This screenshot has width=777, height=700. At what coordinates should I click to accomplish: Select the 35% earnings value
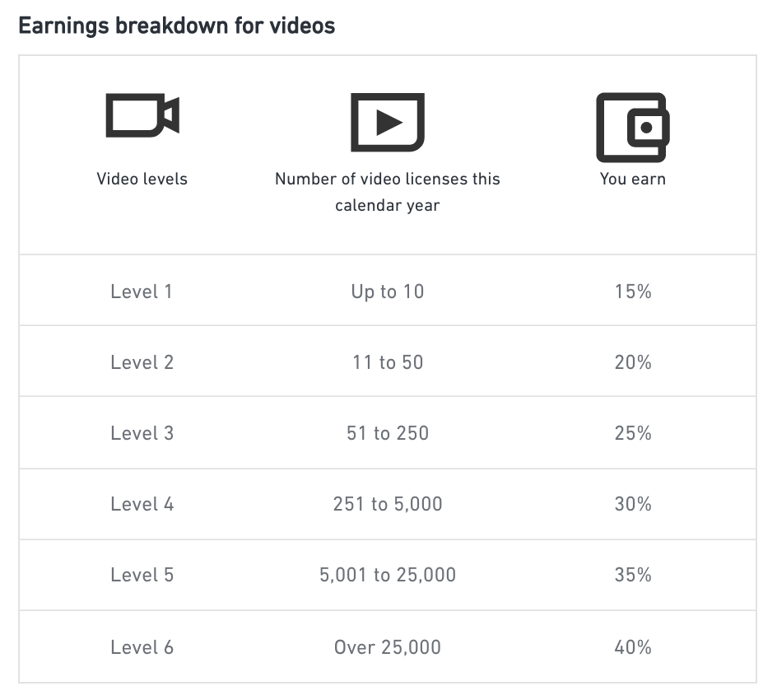pyautogui.click(x=632, y=575)
